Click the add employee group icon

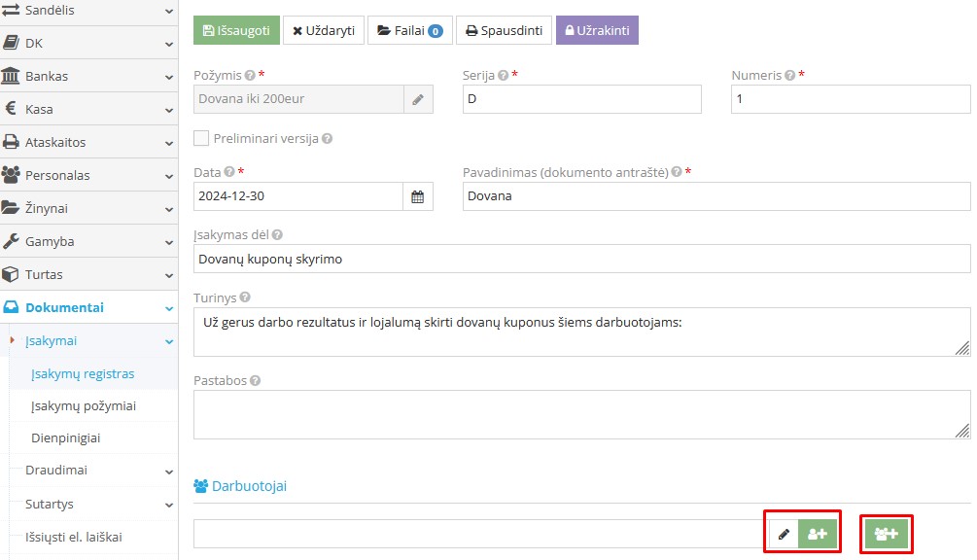tap(886, 534)
